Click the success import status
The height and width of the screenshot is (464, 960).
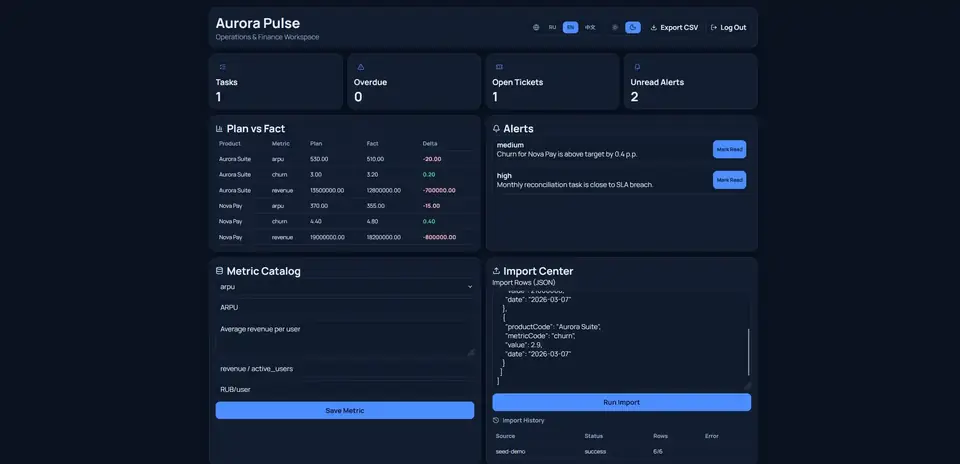pyautogui.click(x=595, y=452)
